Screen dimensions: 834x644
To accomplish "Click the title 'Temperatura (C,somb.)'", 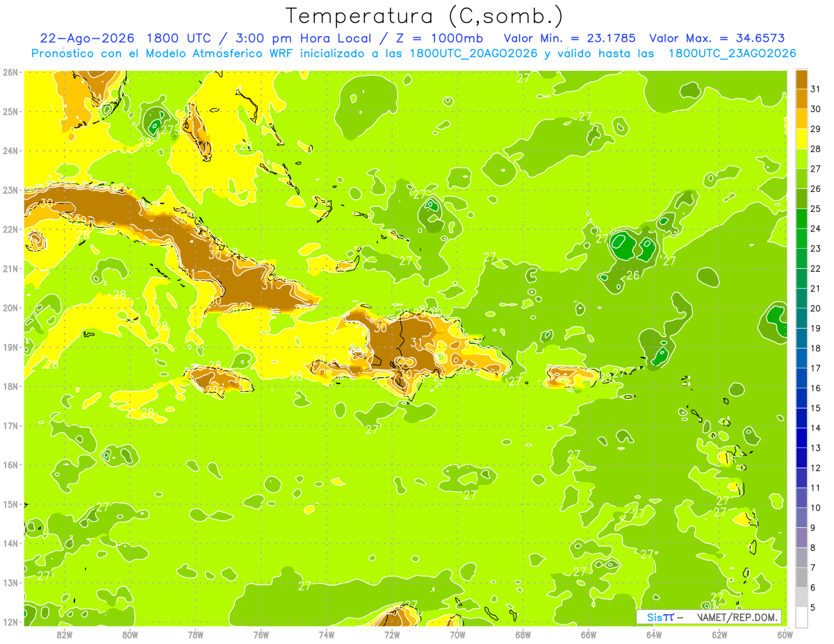I will [424, 15].
